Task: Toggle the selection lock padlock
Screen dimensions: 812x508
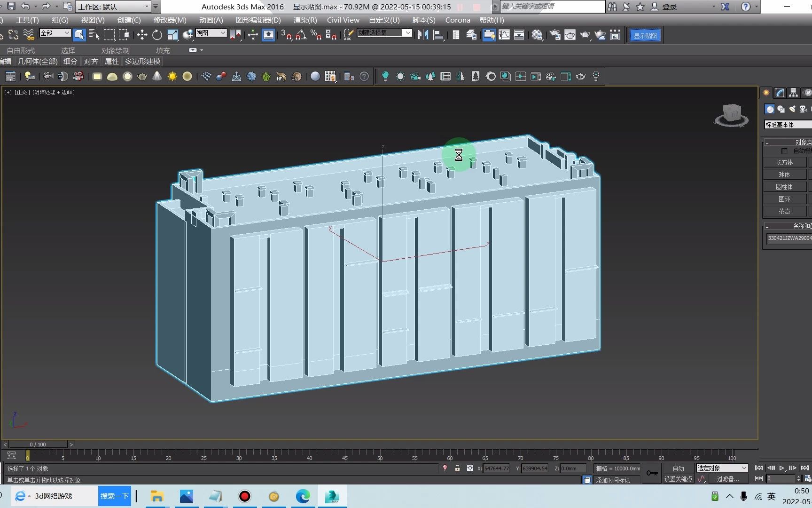Action: coord(457,468)
